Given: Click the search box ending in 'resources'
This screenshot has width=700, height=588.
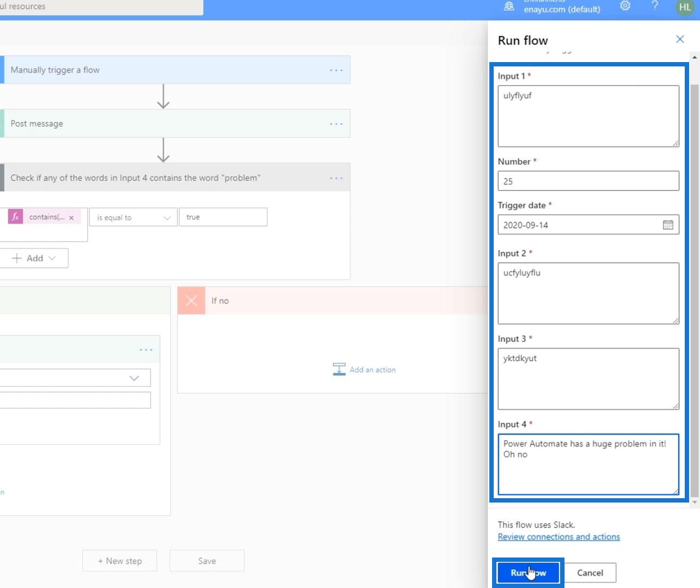Looking at the screenshot, I should (101, 7).
